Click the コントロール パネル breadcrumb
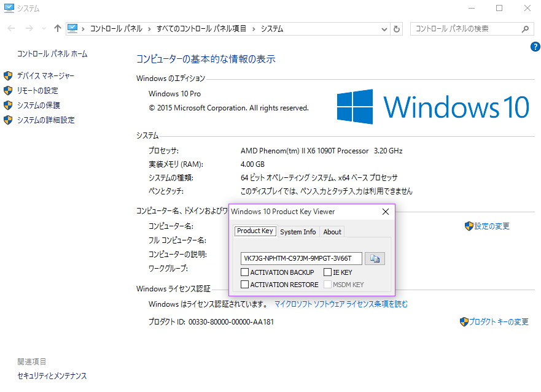 116,29
